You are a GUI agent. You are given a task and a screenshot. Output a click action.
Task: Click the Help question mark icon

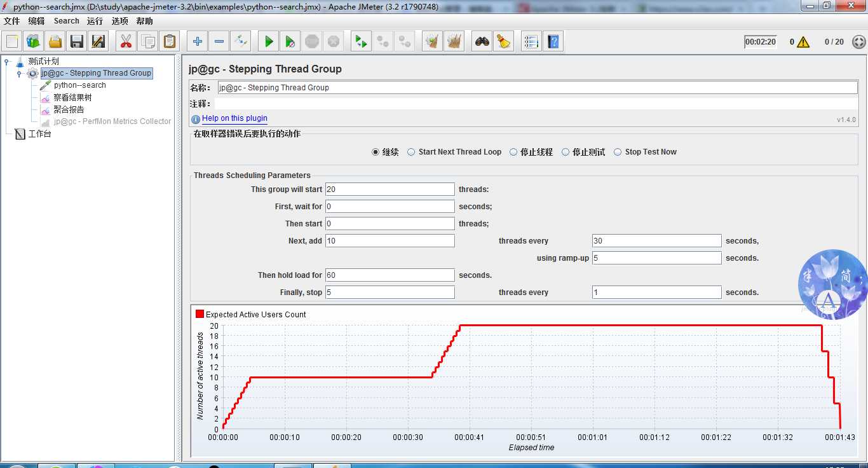[553, 42]
